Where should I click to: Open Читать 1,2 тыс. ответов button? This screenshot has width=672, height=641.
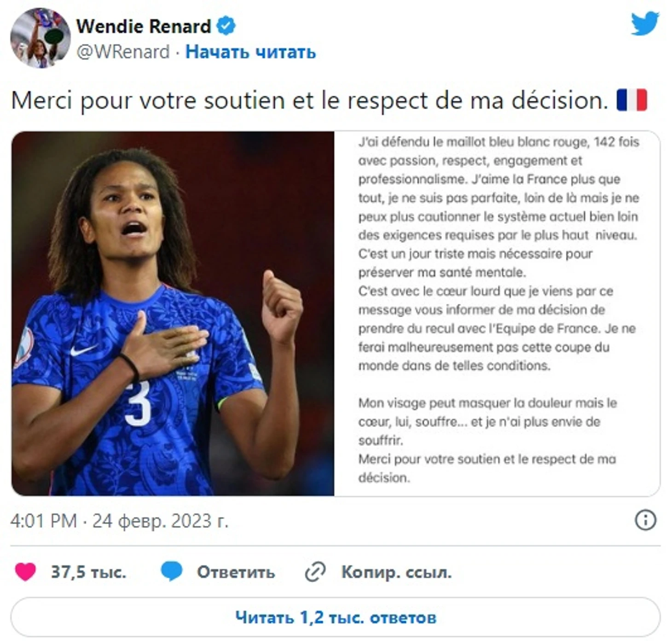click(336, 617)
